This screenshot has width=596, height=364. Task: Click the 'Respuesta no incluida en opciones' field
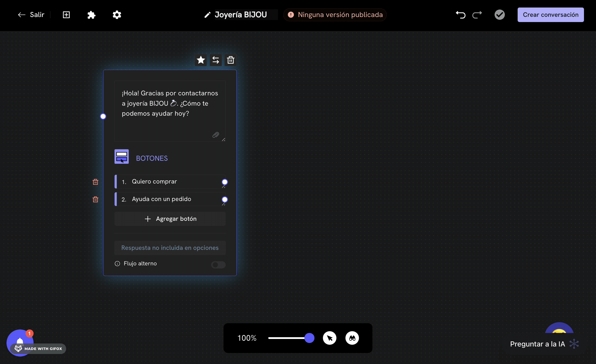170,248
